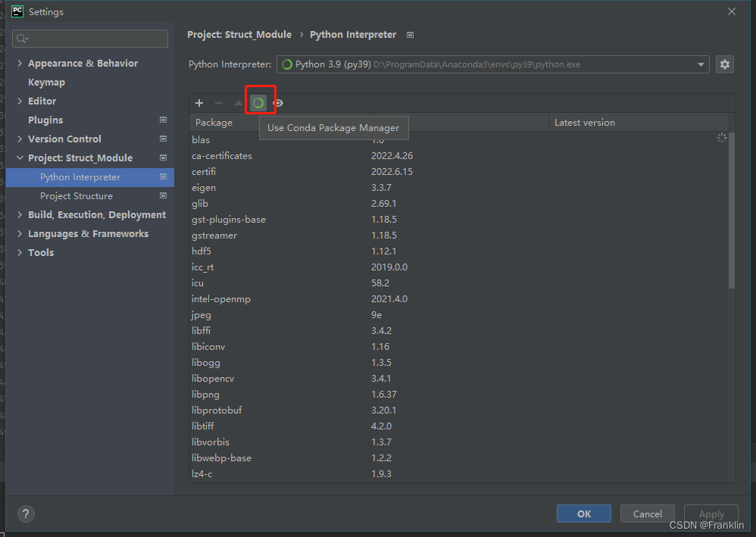Click version 2022.6.15 of certifi
The width and height of the screenshot is (756, 537).
click(392, 172)
